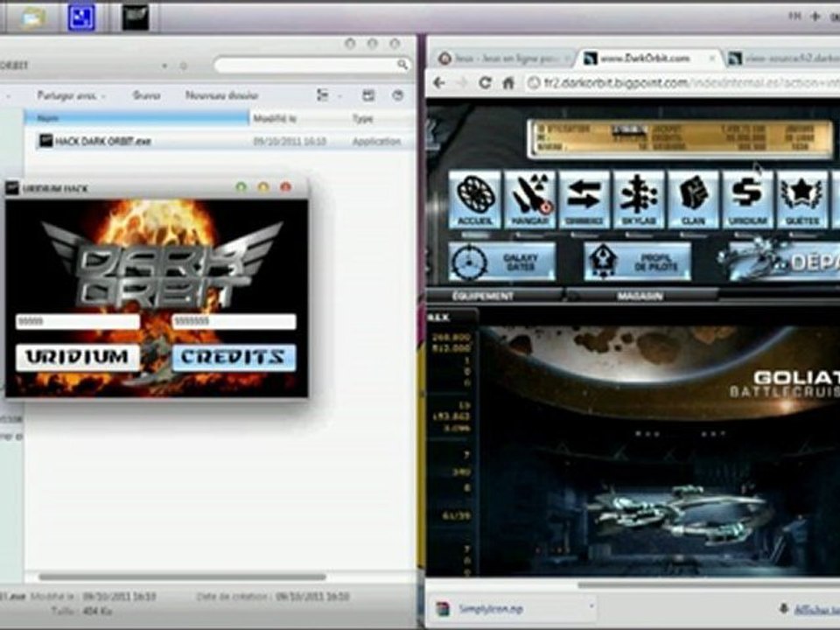Click the CREDITS button in hack window
The width and height of the screenshot is (840, 630).
[234, 357]
